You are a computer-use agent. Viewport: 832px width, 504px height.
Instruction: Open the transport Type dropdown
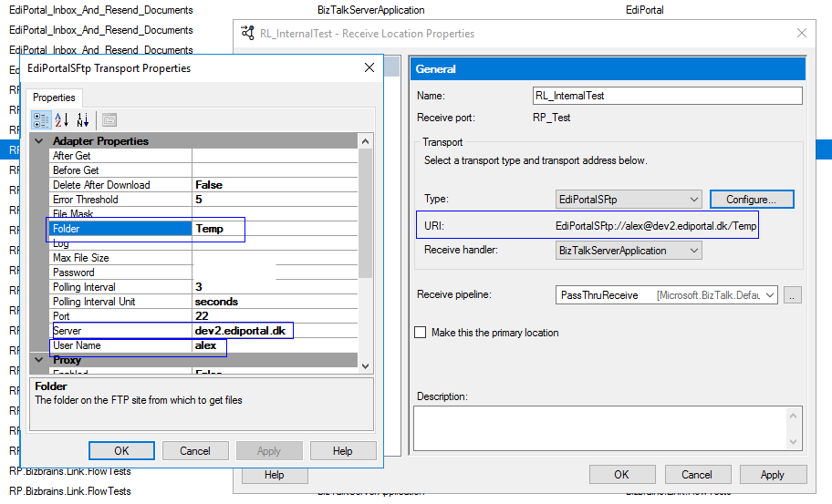pyautogui.click(x=692, y=199)
